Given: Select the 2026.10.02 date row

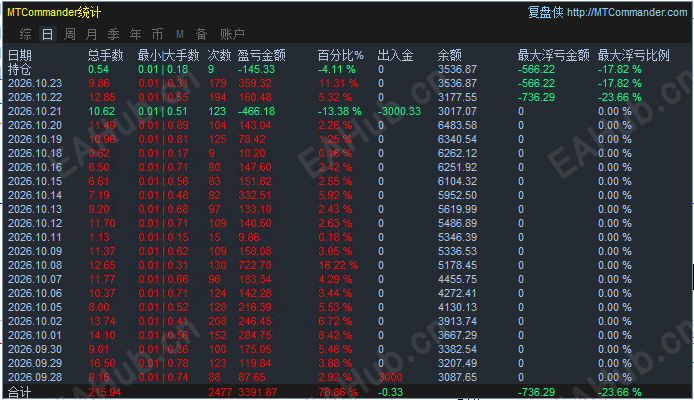Looking at the screenshot, I should point(35,322).
